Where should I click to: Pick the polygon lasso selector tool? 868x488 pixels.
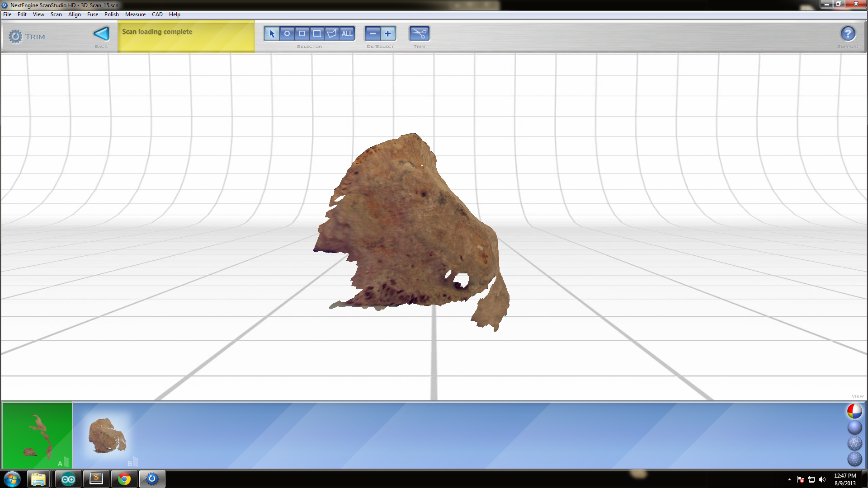click(x=332, y=33)
